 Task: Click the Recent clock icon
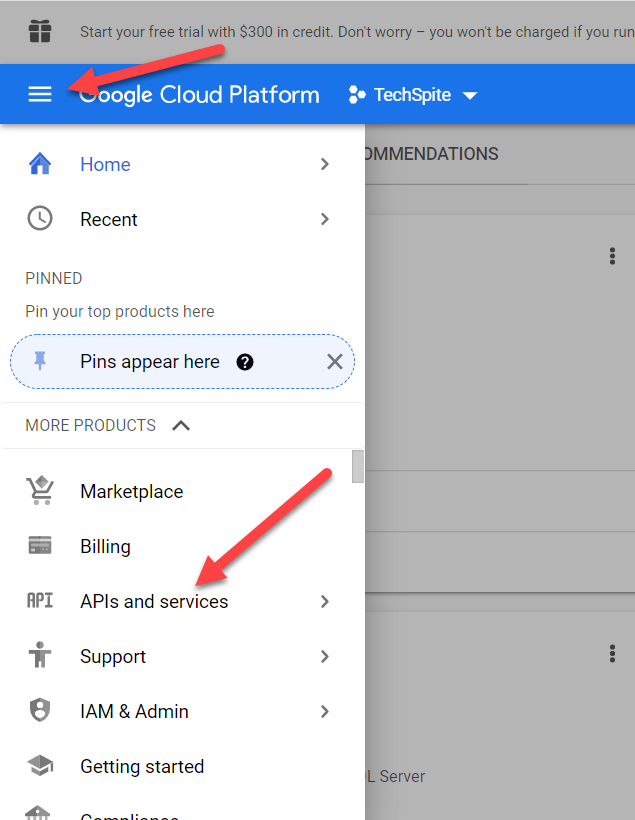pyautogui.click(x=40, y=219)
